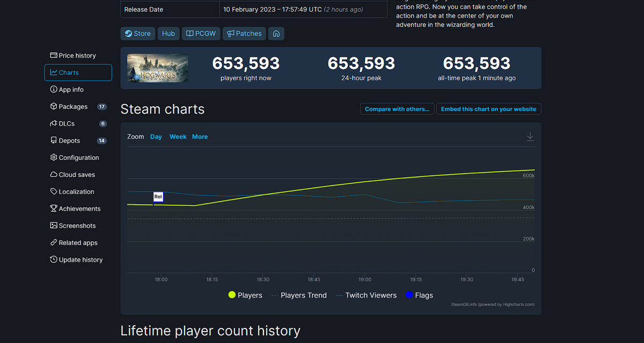This screenshot has height=343, width=644.
Task: Toggle the Players series in legend
Action: pyautogui.click(x=245, y=295)
